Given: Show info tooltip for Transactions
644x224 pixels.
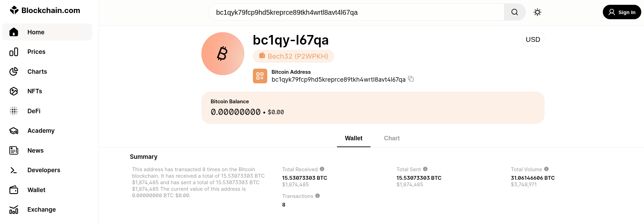Looking at the screenshot, I should [317, 196].
